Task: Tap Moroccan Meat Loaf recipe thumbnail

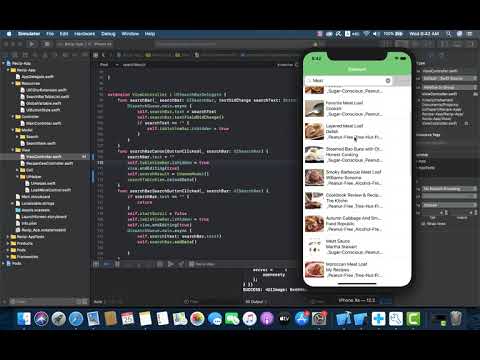Action: pyautogui.click(x=314, y=270)
